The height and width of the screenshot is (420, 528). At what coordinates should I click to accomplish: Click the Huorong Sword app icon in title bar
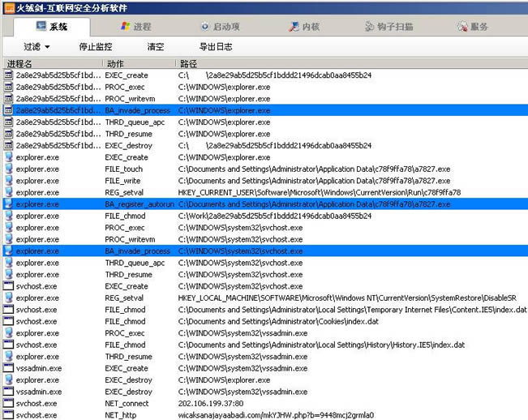pos(7,7)
